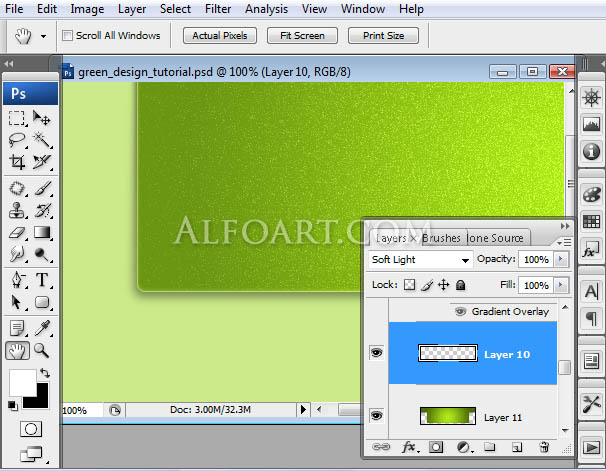
Task: Change the screen mode
Action: [x=31, y=454]
